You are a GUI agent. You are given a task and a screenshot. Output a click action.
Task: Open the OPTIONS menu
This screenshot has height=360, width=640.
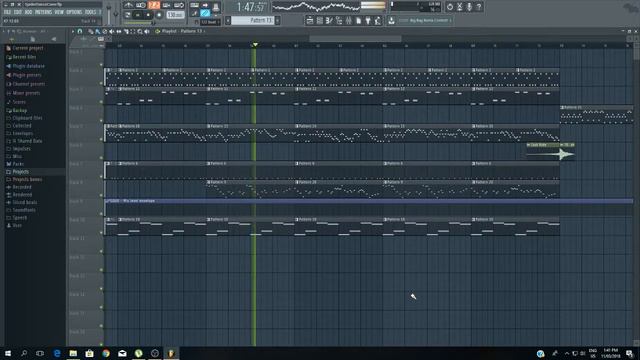(74, 12)
